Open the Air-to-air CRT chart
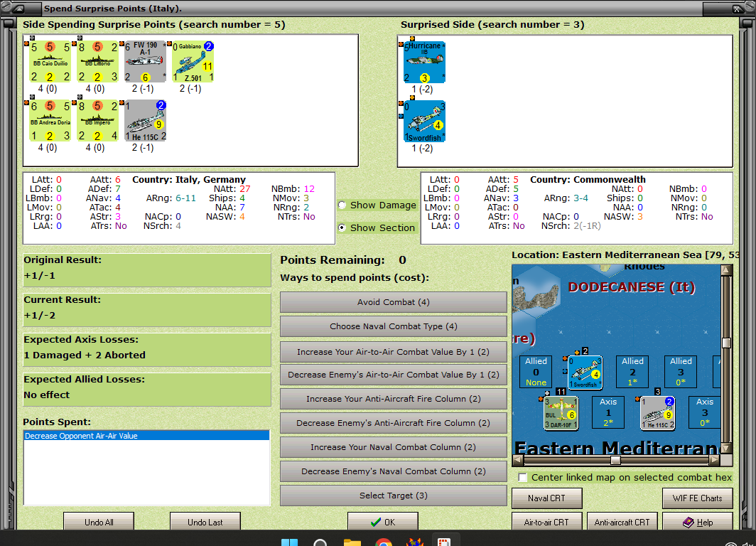 [x=547, y=522]
